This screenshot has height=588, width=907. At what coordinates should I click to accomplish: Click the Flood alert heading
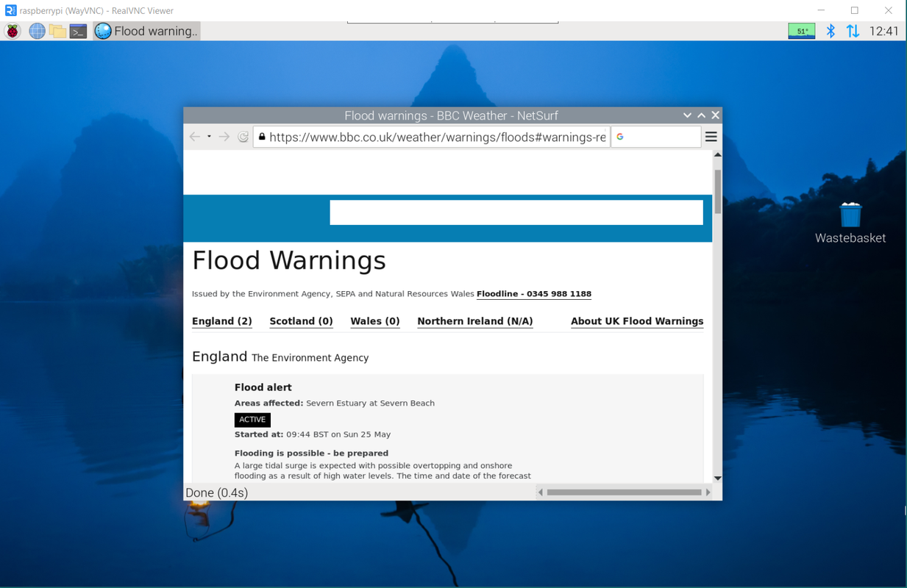coord(263,387)
